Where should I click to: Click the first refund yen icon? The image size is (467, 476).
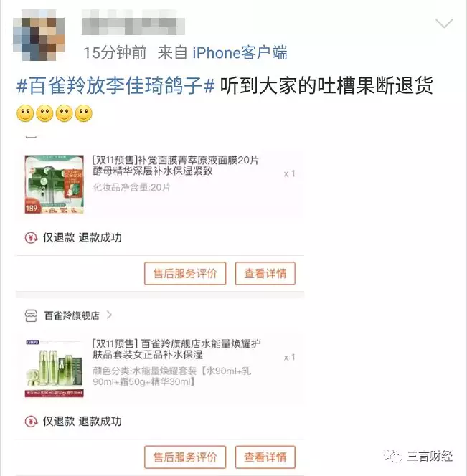[x=31, y=238]
